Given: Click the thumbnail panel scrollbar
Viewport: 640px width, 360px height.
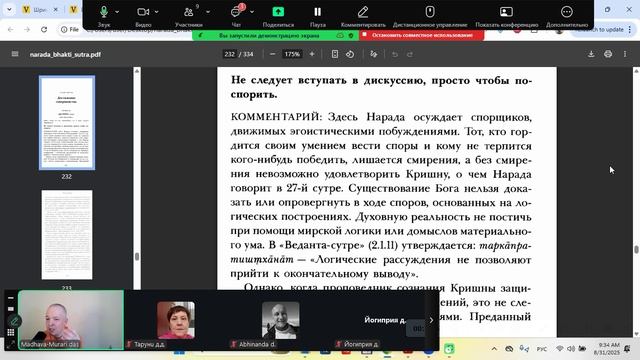Looking at the screenshot, I should [137, 256].
